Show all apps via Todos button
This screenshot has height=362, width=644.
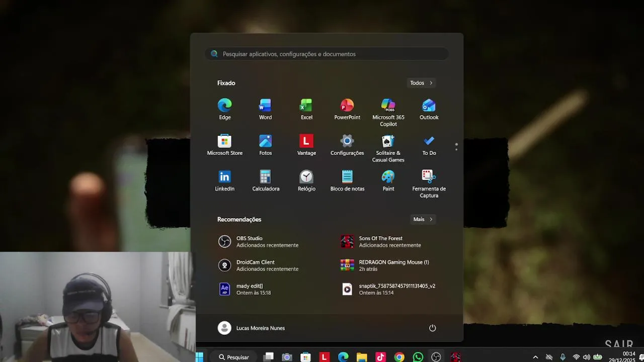421,83
